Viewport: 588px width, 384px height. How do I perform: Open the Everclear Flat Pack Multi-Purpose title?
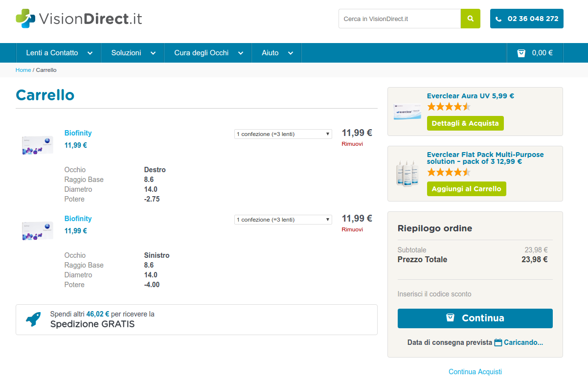(485, 158)
